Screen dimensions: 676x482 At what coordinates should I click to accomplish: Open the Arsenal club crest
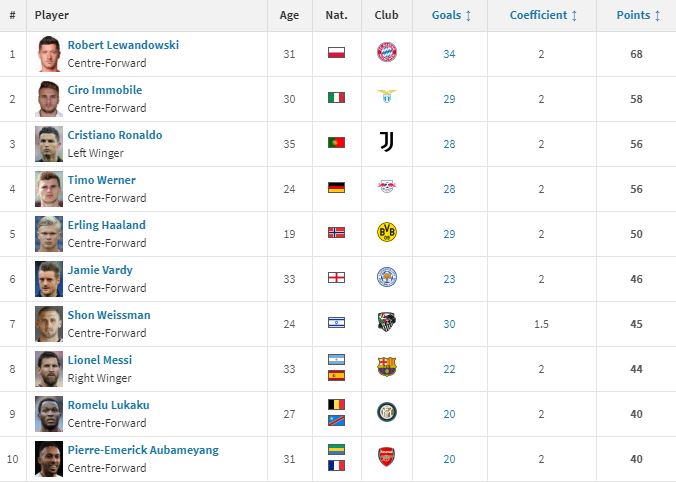(387, 457)
